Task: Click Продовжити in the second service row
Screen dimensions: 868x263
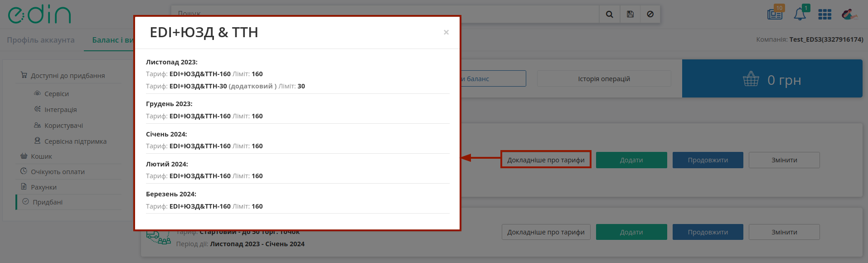Action: tap(708, 232)
